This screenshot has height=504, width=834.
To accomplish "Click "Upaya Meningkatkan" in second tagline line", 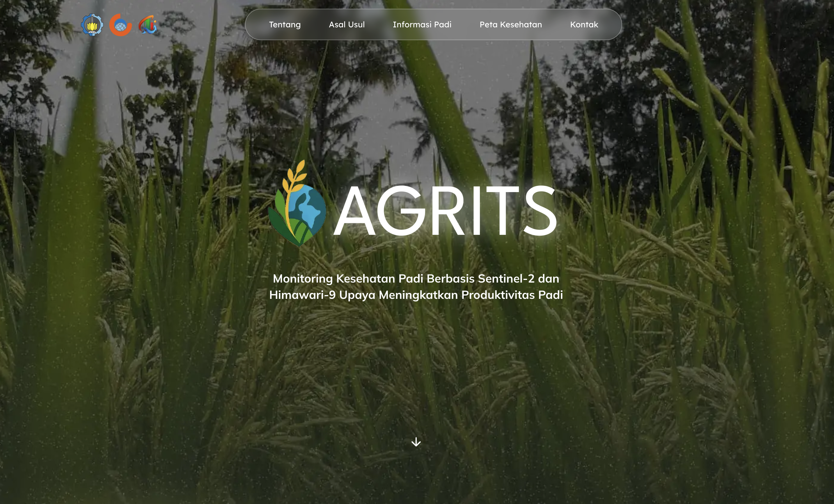I will click(x=398, y=295).
